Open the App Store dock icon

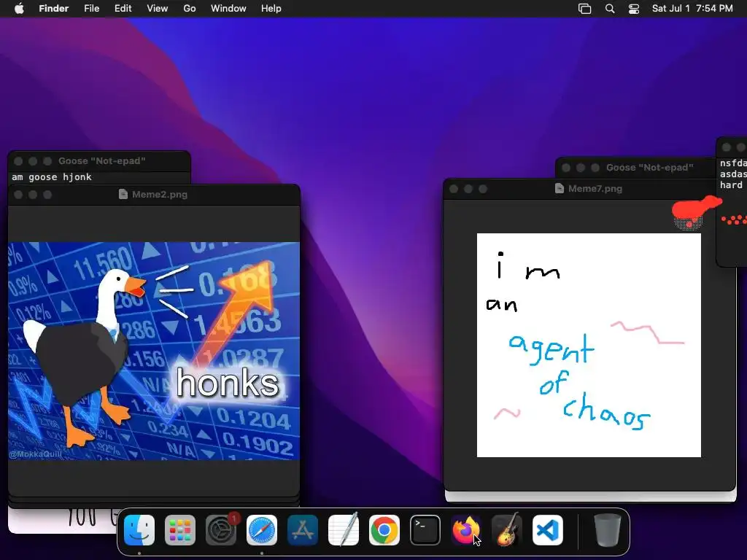[303, 530]
